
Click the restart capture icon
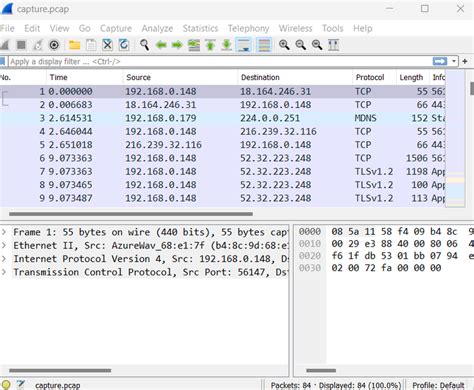pos(37,45)
